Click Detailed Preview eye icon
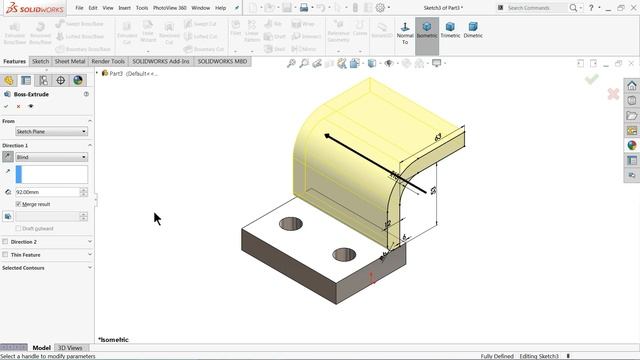The height and width of the screenshot is (360, 640). point(31,106)
